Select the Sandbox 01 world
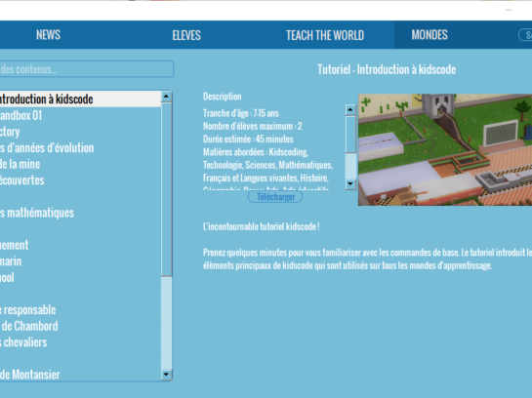The height and width of the screenshot is (398, 532). (80, 116)
